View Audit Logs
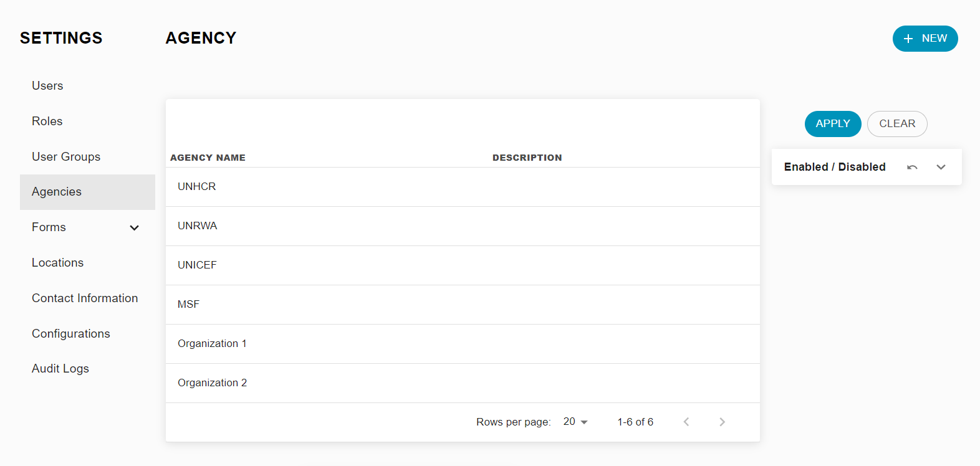Image resolution: width=980 pixels, height=466 pixels. pyautogui.click(x=87, y=369)
